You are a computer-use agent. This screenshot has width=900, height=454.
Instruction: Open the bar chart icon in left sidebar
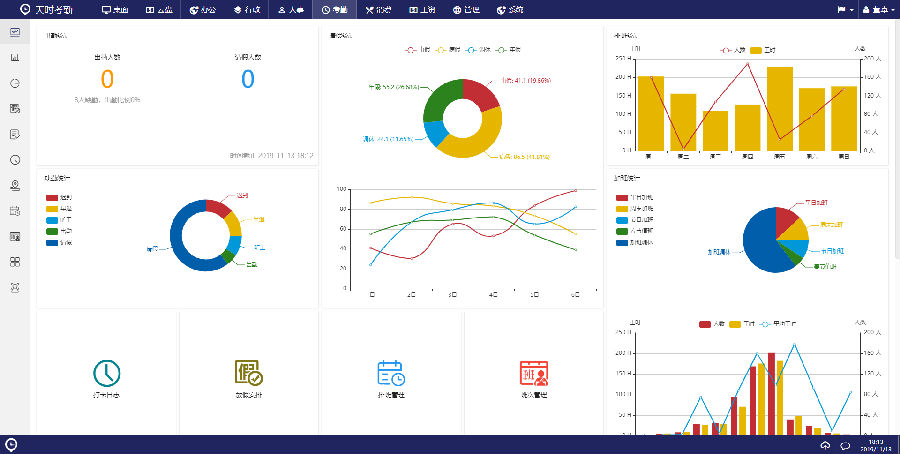[15, 58]
